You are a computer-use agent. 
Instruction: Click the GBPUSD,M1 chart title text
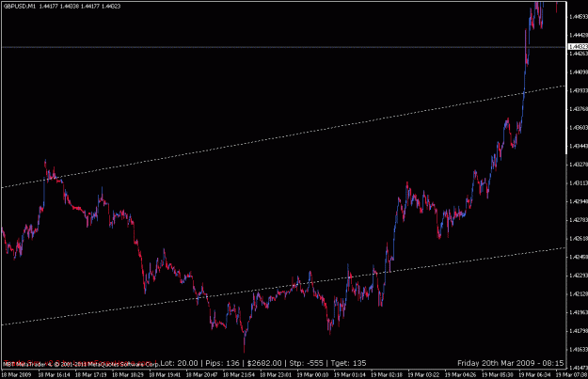coord(20,7)
